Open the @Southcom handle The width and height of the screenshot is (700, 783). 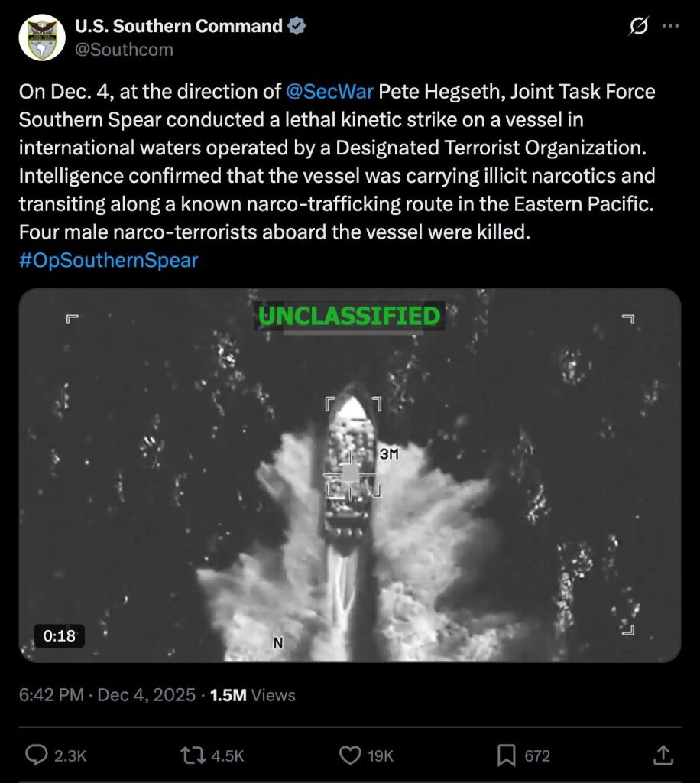click(124, 50)
